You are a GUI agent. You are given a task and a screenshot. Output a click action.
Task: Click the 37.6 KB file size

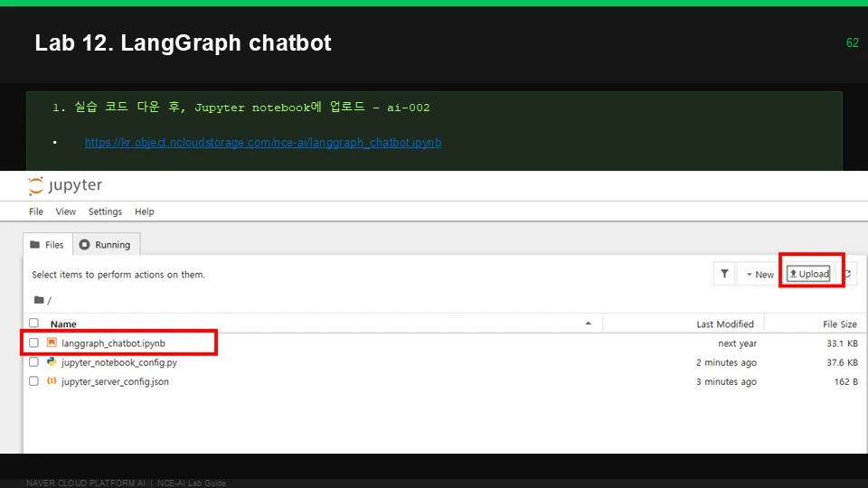pyautogui.click(x=842, y=362)
